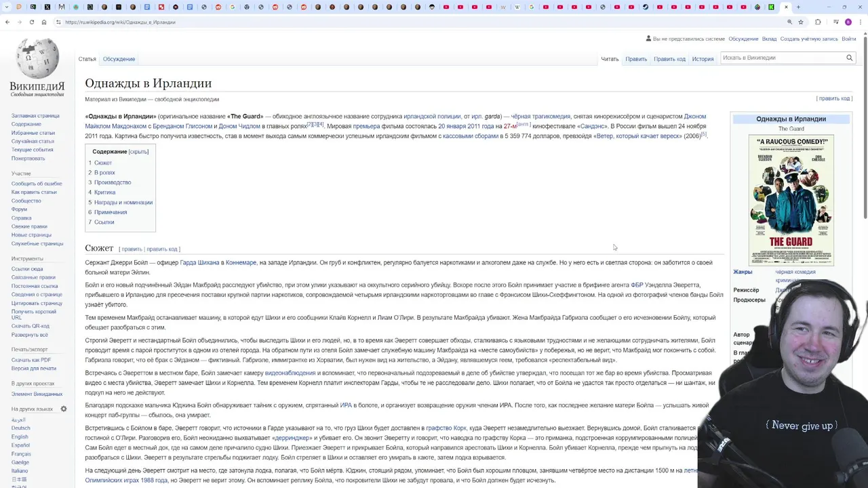Open the browser profile avatar

pos(848,22)
